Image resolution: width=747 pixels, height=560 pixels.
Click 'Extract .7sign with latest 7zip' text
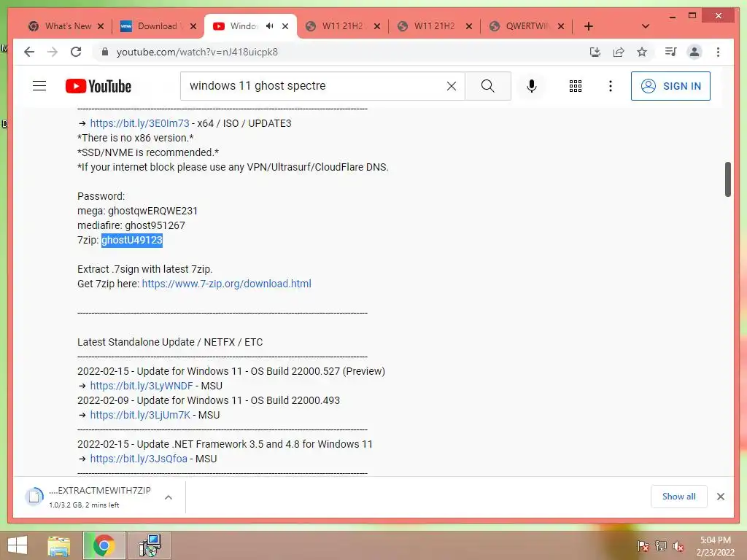pyautogui.click(x=145, y=269)
